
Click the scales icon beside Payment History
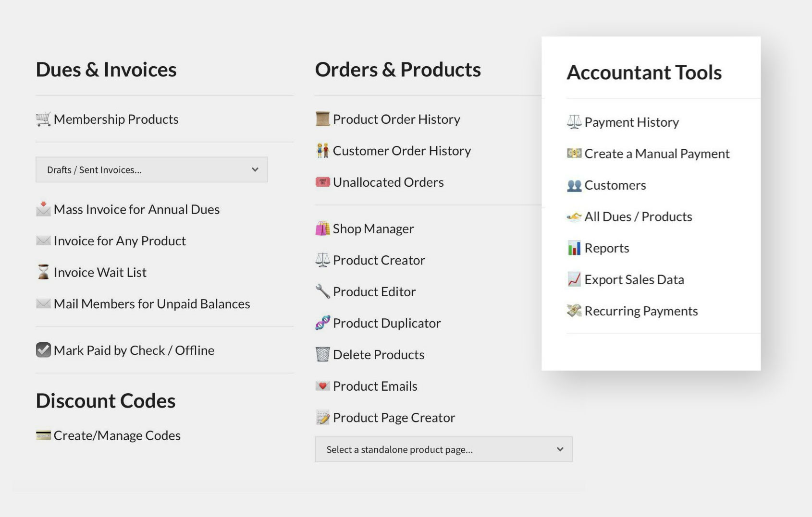point(574,122)
